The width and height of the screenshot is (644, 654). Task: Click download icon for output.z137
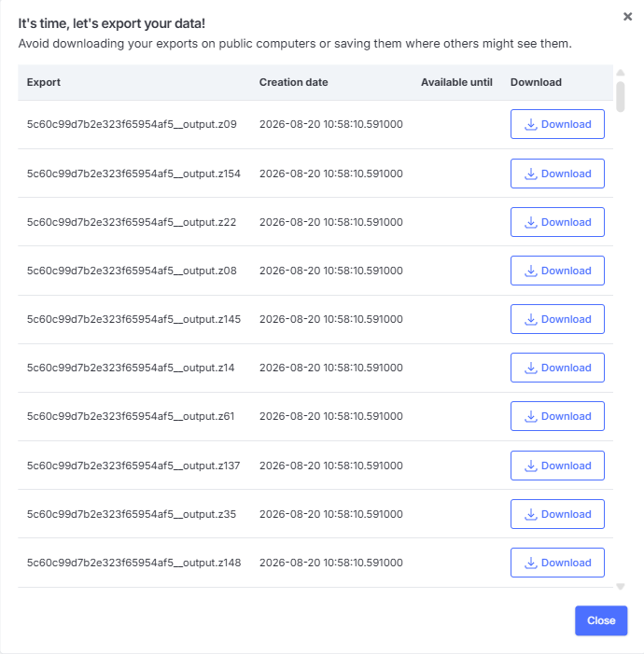pyautogui.click(x=530, y=466)
